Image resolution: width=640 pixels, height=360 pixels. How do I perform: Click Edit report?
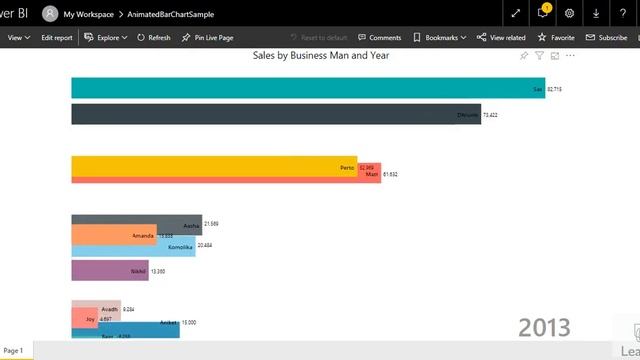coord(57,38)
